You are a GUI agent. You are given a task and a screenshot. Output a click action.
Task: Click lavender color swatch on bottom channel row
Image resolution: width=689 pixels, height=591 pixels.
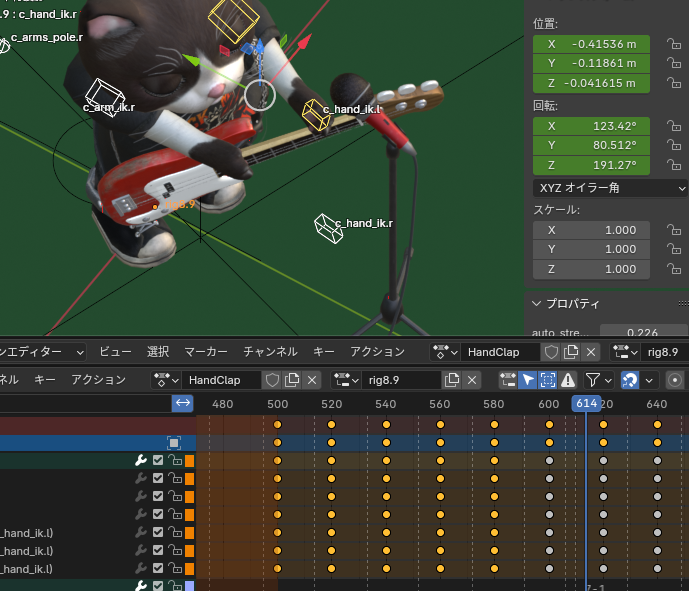(x=189, y=586)
